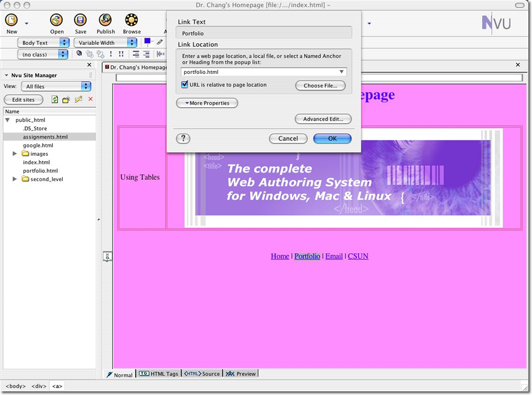Click the Browse toolbar icon
The height and width of the screenshot is (395, 532).
[131, 20]
